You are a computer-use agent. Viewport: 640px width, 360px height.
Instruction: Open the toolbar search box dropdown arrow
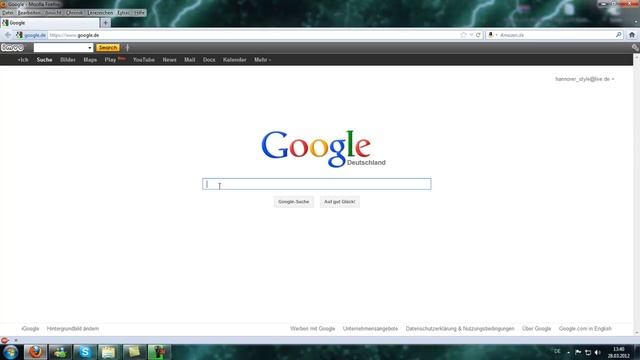[x=90, y=48]
